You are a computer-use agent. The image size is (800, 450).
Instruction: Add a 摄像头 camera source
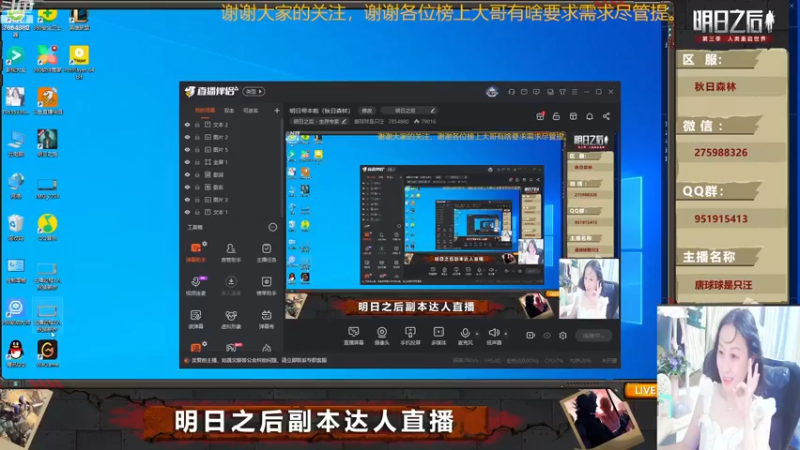tap(382, 336)
